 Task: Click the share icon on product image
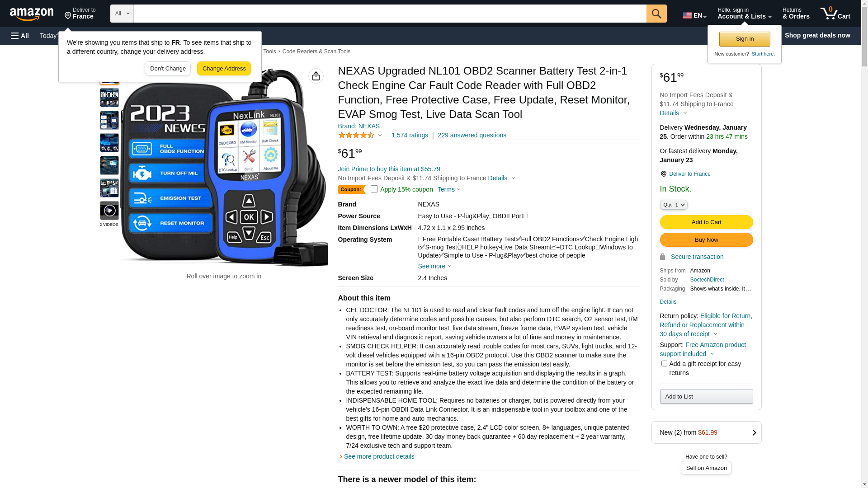(316, 76)
